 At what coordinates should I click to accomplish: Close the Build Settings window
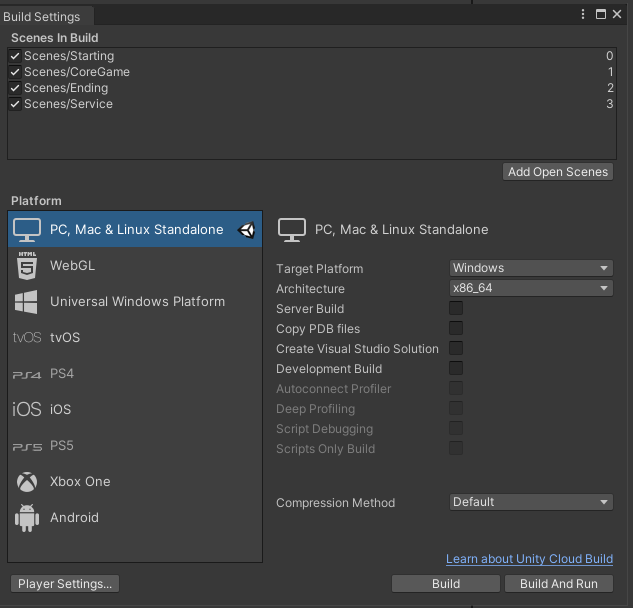[617, 14]
